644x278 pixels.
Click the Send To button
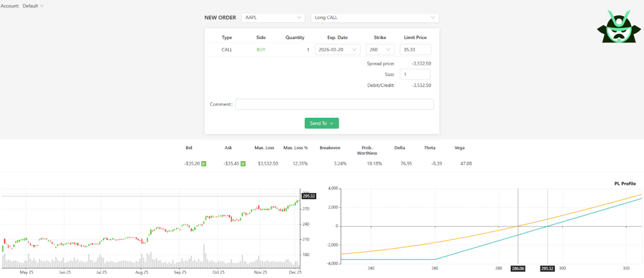click(x=322, y=123)
